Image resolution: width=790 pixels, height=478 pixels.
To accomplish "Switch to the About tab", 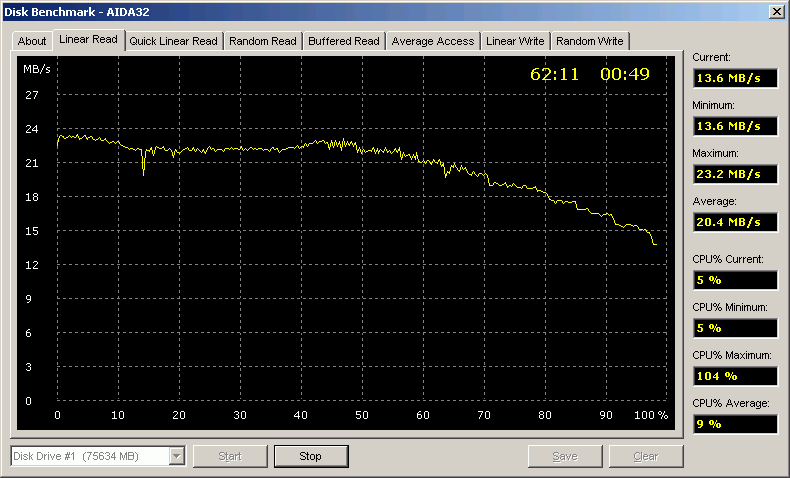I will (32, 41).
